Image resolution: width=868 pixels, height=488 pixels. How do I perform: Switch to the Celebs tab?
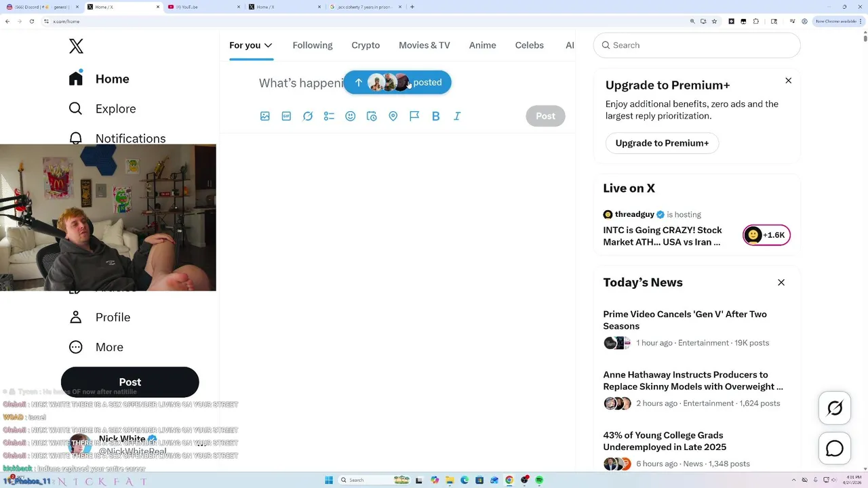click(530, 45)
